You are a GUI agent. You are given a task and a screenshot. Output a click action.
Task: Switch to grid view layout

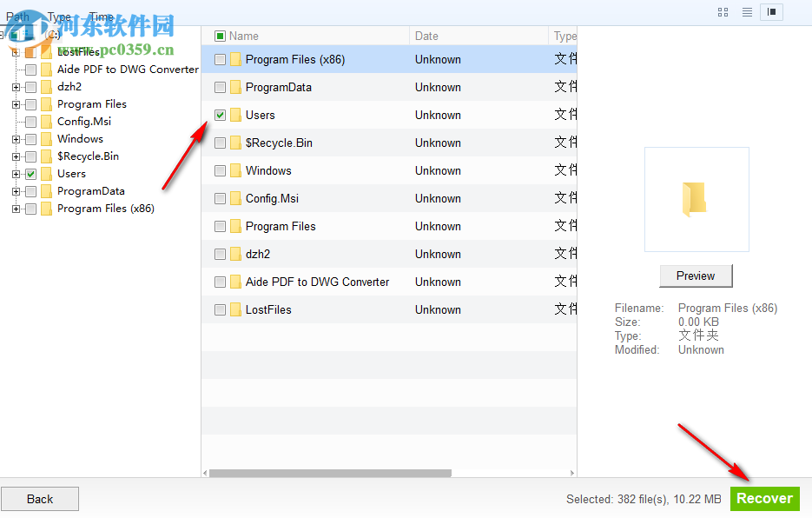(x=723, y=12)
